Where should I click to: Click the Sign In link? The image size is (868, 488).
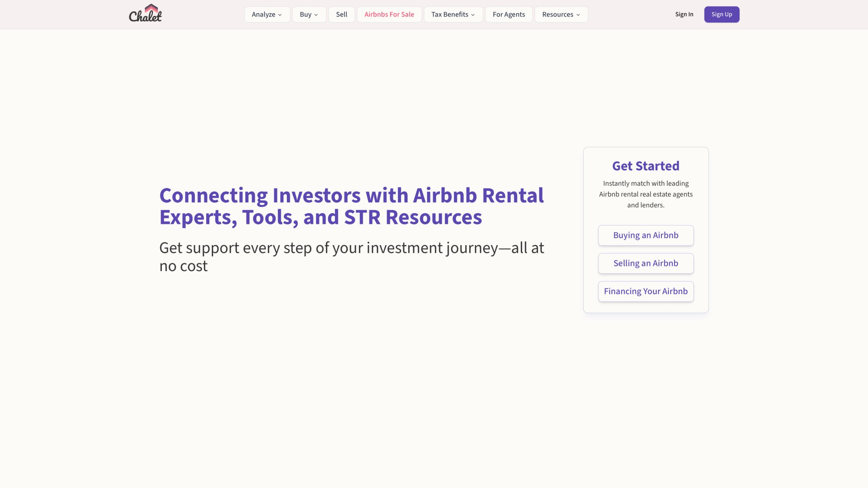click(x=684, y=14)
